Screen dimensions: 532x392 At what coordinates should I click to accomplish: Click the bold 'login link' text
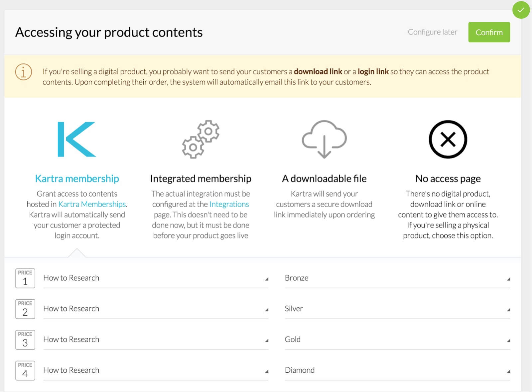point(373,71)
